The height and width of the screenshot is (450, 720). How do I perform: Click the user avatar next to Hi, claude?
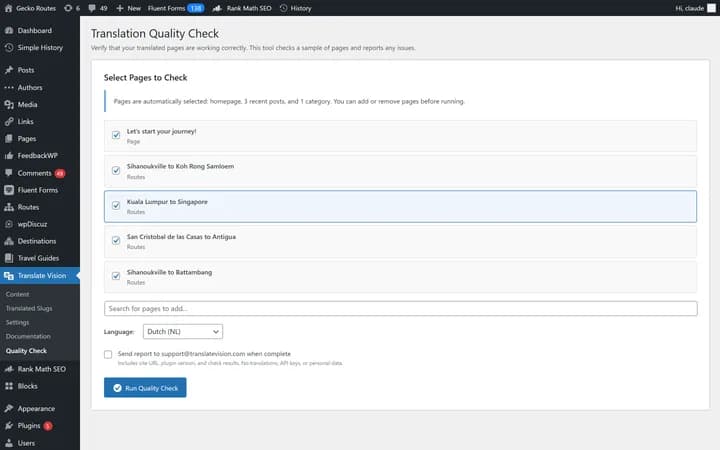(711, 8)
